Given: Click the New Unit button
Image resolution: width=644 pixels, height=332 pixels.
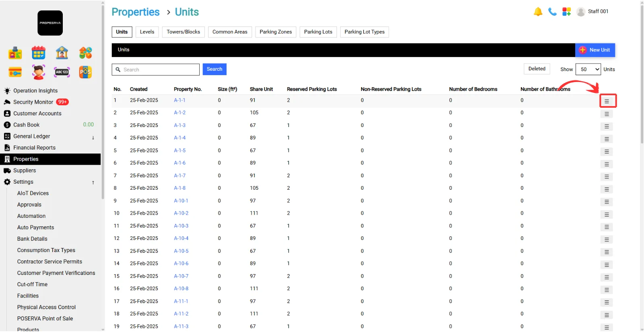Looking at the screenshot, I should tap(595, 50).
